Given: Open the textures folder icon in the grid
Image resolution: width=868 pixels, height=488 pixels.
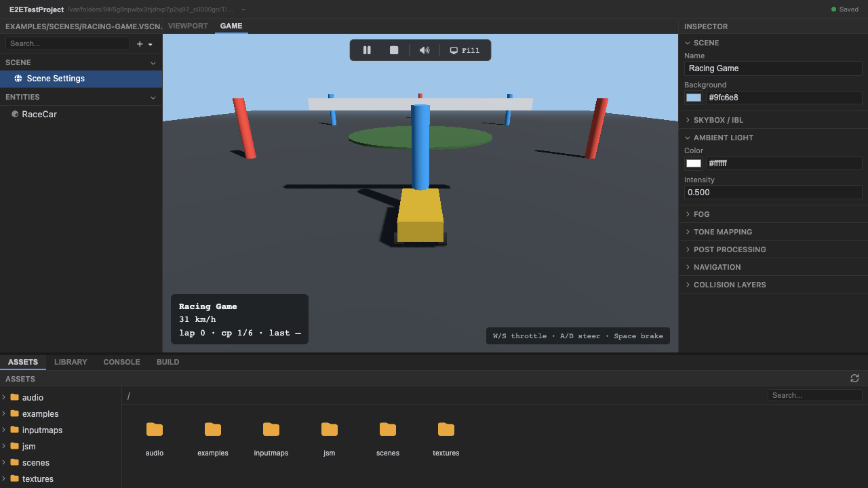Looking at the screenshot, I should pos(446,429).
